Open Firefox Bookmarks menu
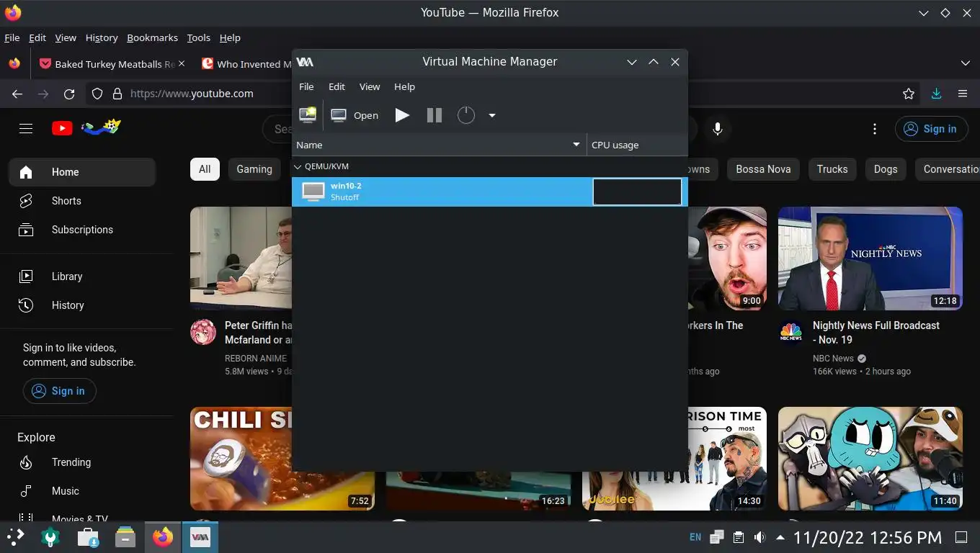This screenshot has width=980, height=553. [152, 37]
